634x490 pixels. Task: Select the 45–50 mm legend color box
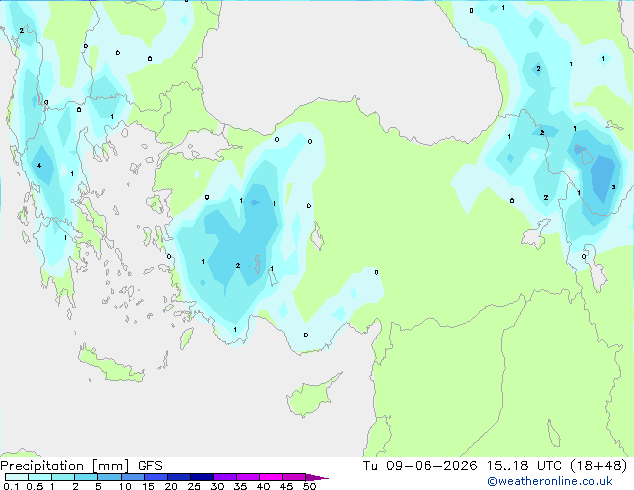[294, 477]
